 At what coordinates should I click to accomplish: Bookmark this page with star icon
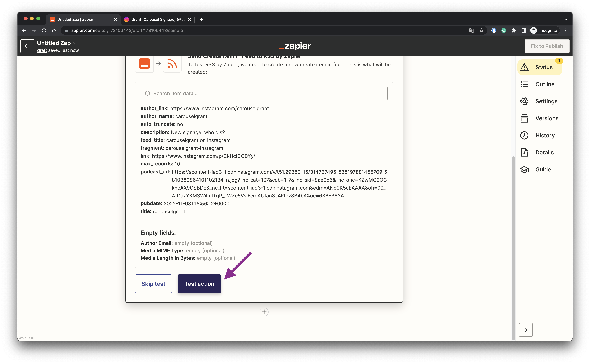coord(481,30)
